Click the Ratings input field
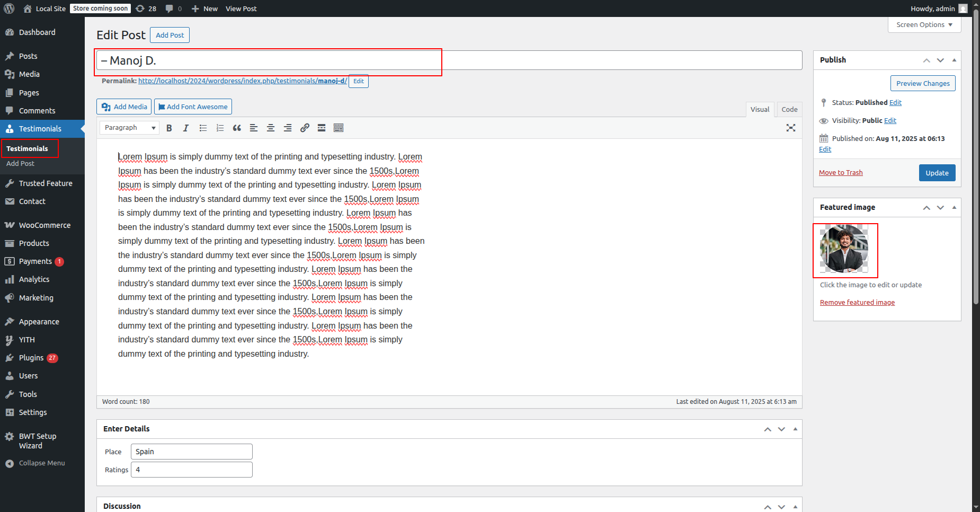The height and width of the screenshot is (512, 980). 192,470
